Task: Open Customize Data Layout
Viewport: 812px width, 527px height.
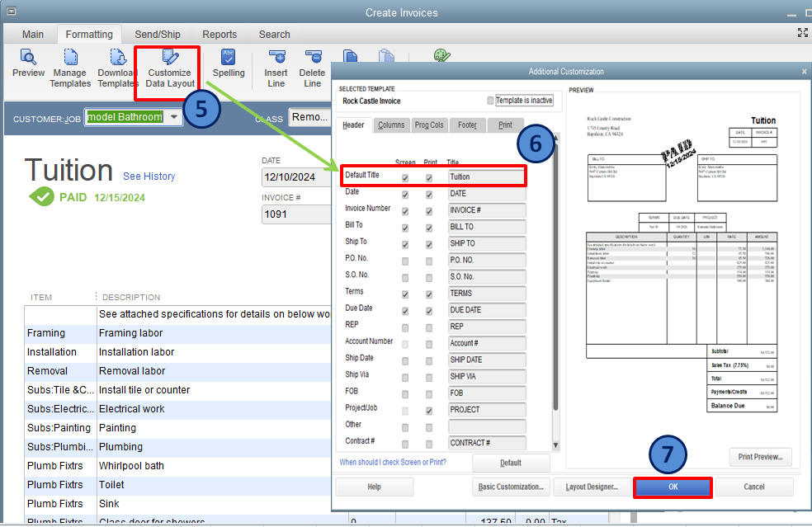Action: pyautogui.click(x=170, y=68)
